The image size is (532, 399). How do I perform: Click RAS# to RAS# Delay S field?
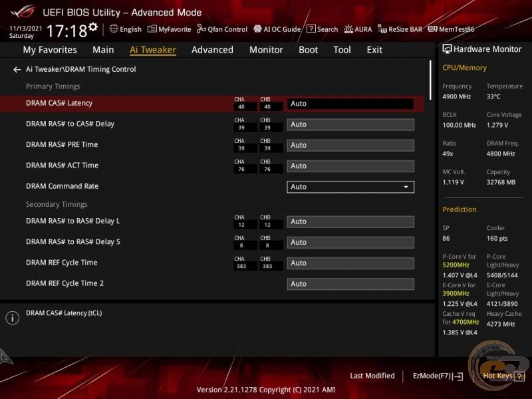pos(350,242)
